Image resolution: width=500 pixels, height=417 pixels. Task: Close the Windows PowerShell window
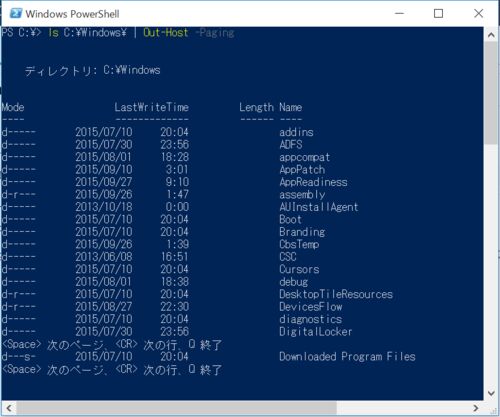click(x=478, y=14)
